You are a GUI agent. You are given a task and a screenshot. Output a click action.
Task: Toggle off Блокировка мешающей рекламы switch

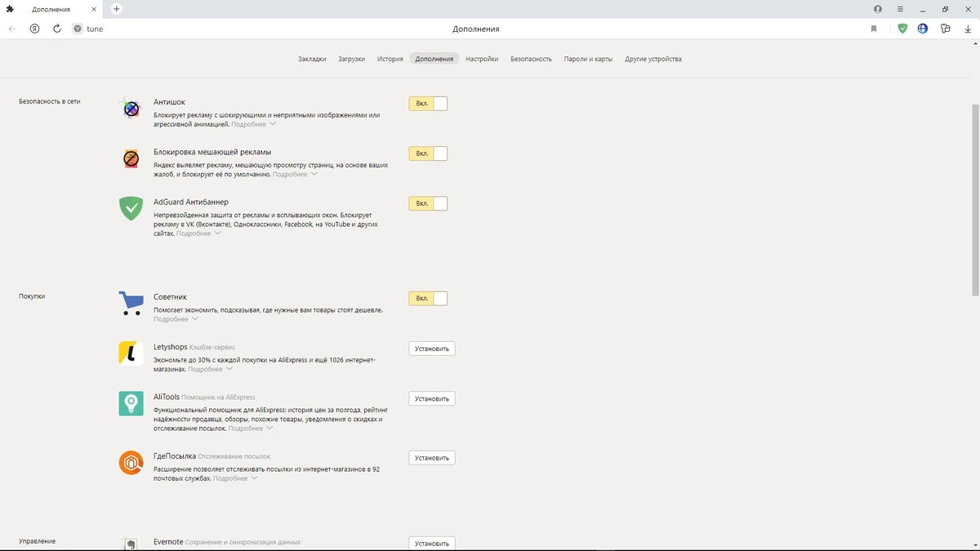428,153
